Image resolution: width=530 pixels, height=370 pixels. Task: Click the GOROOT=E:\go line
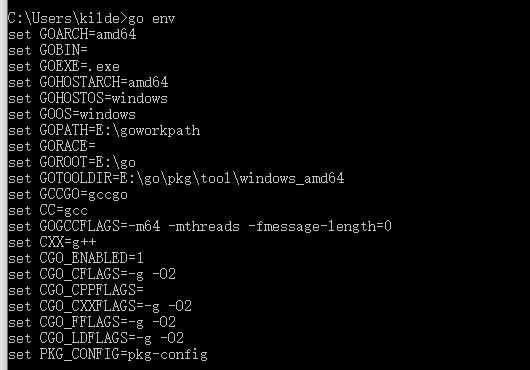72,163
